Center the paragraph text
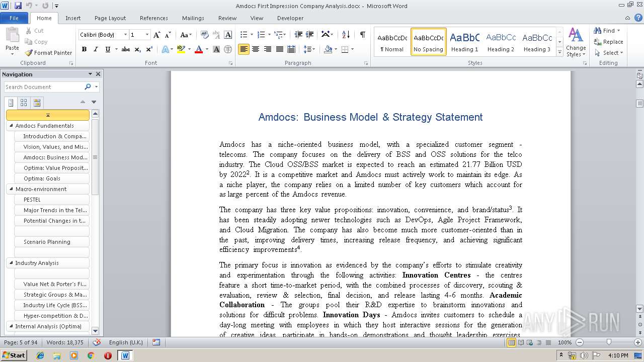 click(256, 49)
